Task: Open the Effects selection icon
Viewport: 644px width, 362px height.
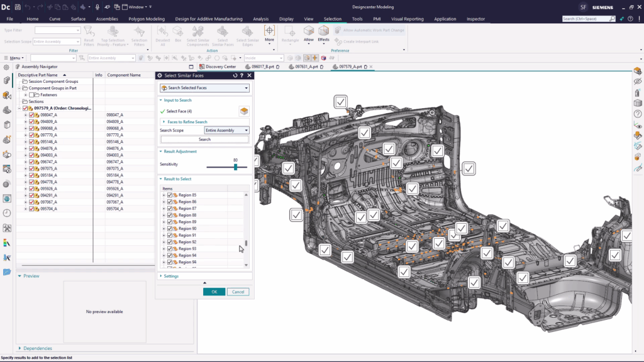Action: coord(323,31)
